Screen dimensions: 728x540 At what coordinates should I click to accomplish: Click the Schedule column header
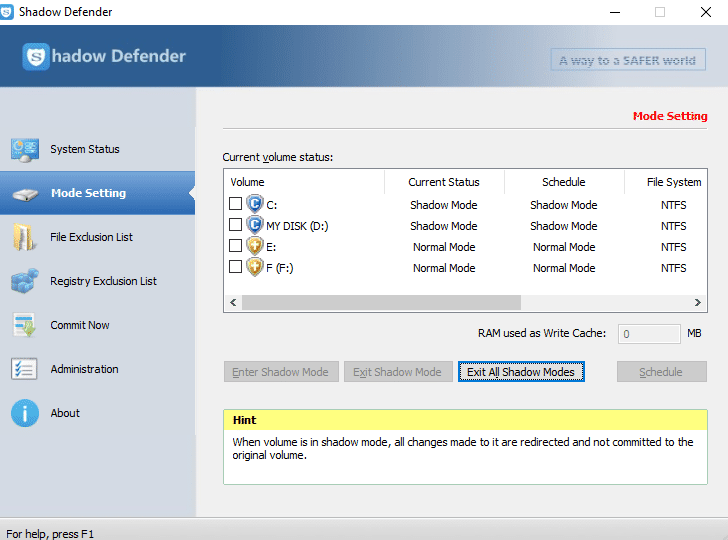pos(564,182)
